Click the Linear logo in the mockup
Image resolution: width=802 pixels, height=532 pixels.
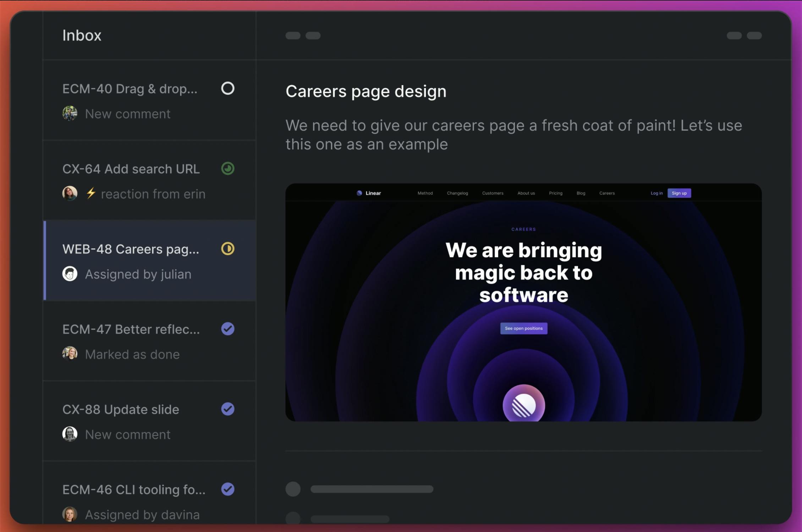(x=368, y=193)
